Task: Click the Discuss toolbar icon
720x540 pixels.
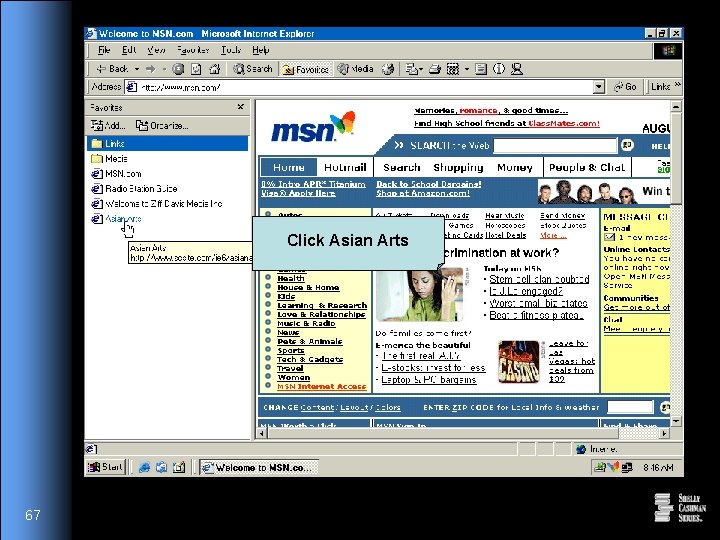Action: click(481, 69)
